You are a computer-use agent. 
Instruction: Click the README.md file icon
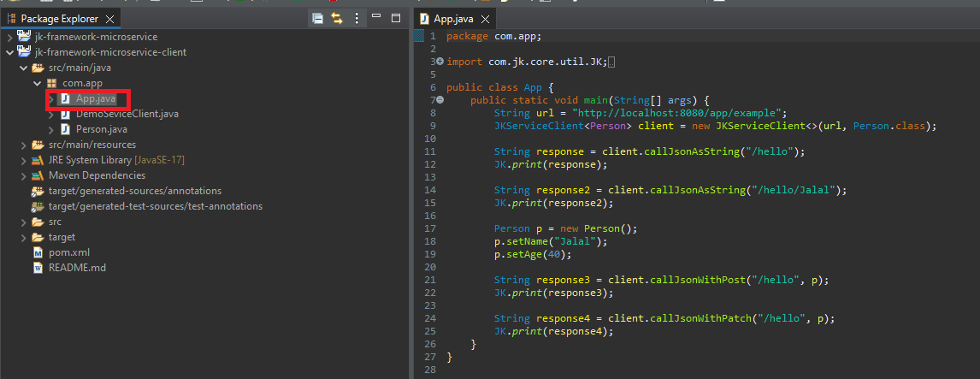(38, 268)
